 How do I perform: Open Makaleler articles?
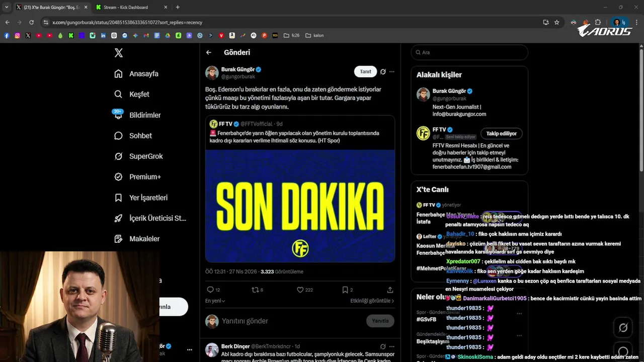(137, 239)
